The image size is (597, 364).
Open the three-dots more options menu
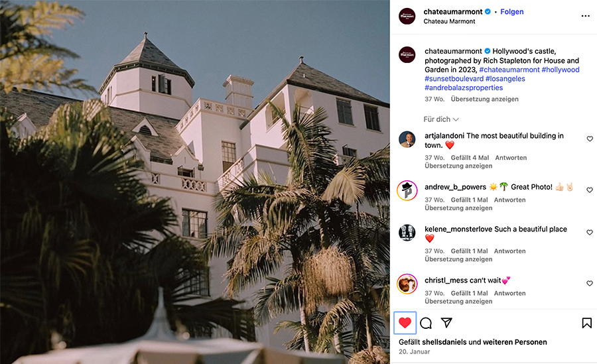click(586, 16)
